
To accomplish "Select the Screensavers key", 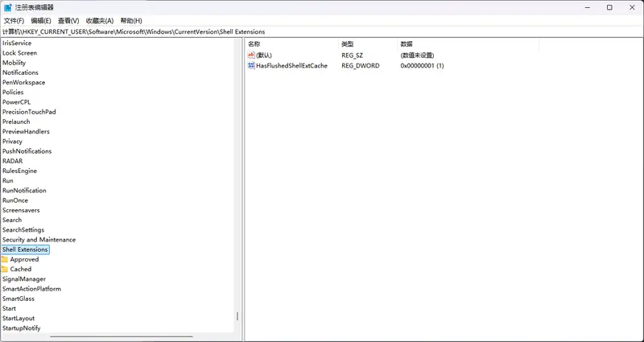I will pyautogui.click(x=21, y=211).
